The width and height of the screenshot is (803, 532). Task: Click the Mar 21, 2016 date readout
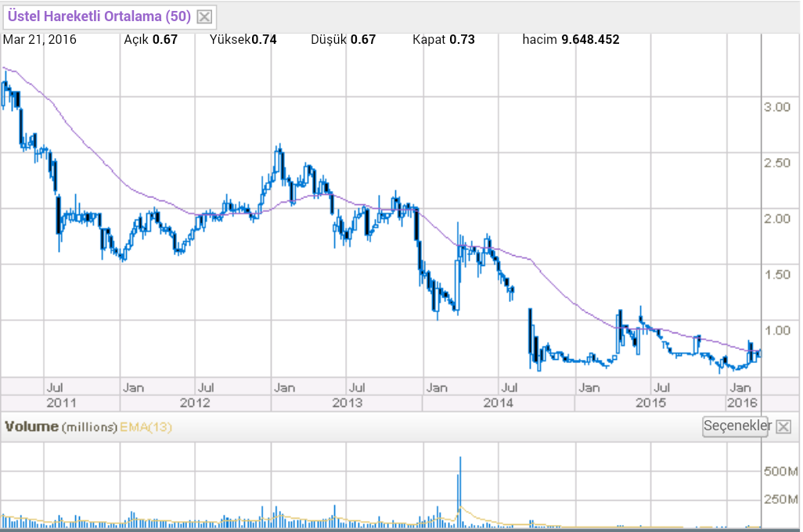pos(39,39)
